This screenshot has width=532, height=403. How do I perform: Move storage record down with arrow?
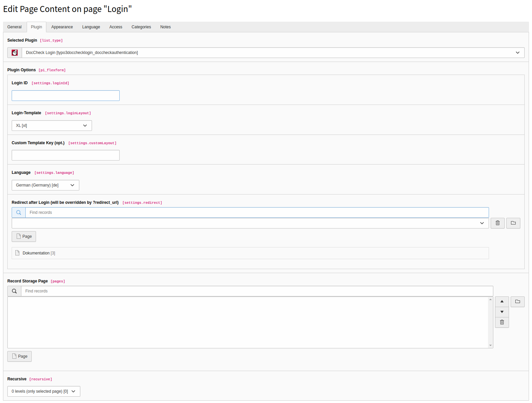tap(502, 312)
